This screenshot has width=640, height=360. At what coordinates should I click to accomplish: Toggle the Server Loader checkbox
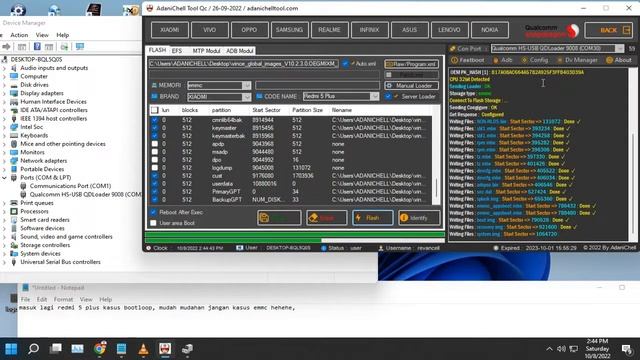click(x=388, y=97)
